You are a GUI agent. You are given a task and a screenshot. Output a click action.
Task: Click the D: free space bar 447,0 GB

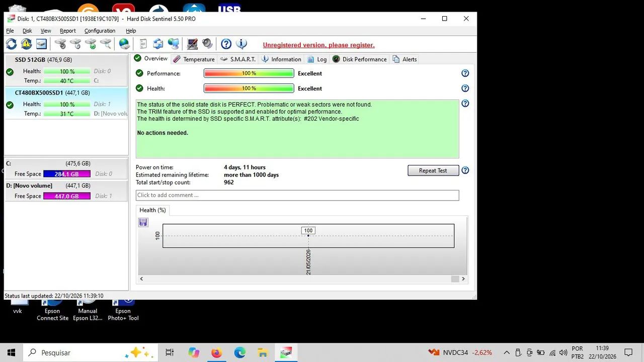point(67,196)
